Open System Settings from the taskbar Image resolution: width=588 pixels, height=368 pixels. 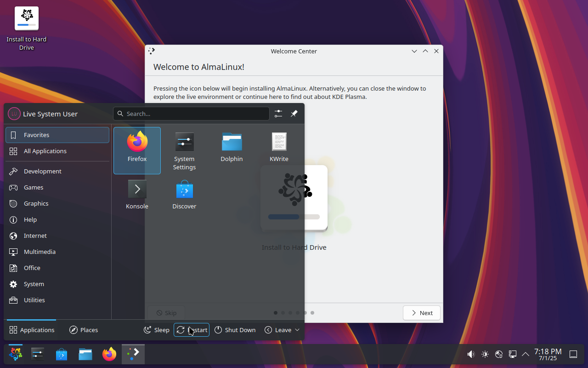[38, 354]
